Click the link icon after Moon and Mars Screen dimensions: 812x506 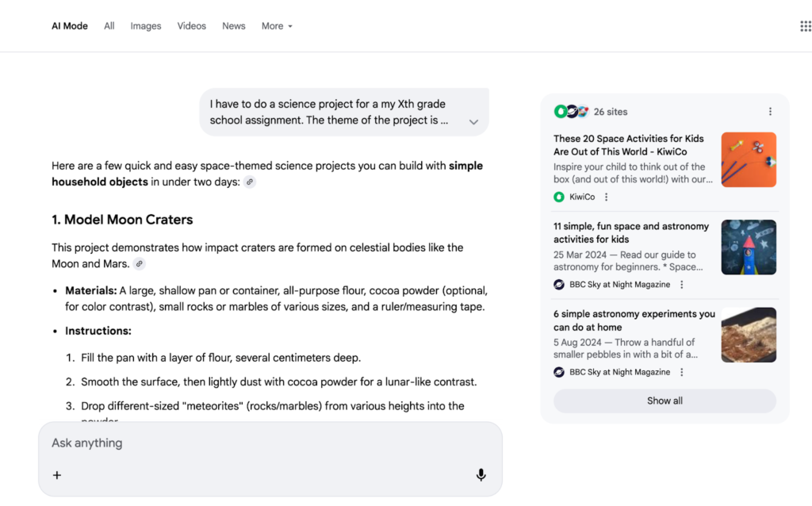tap(139, 263)
